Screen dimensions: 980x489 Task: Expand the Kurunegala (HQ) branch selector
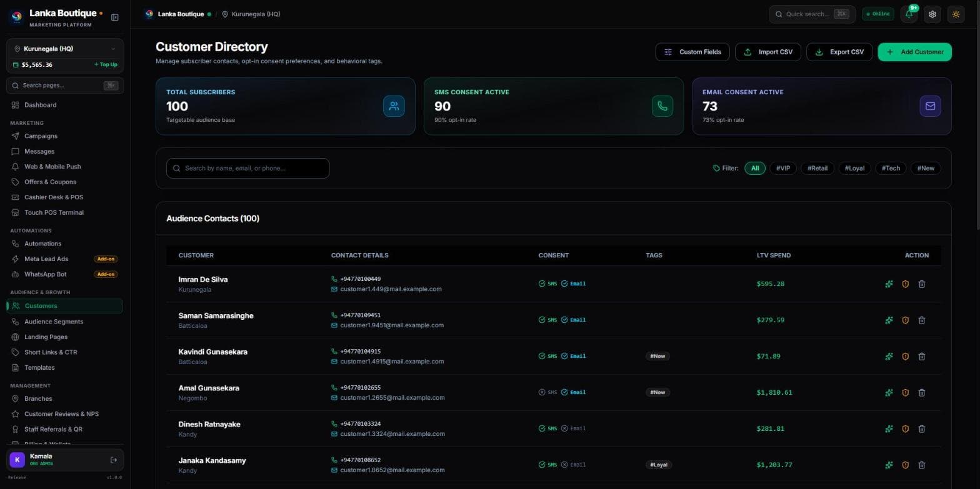65,49
